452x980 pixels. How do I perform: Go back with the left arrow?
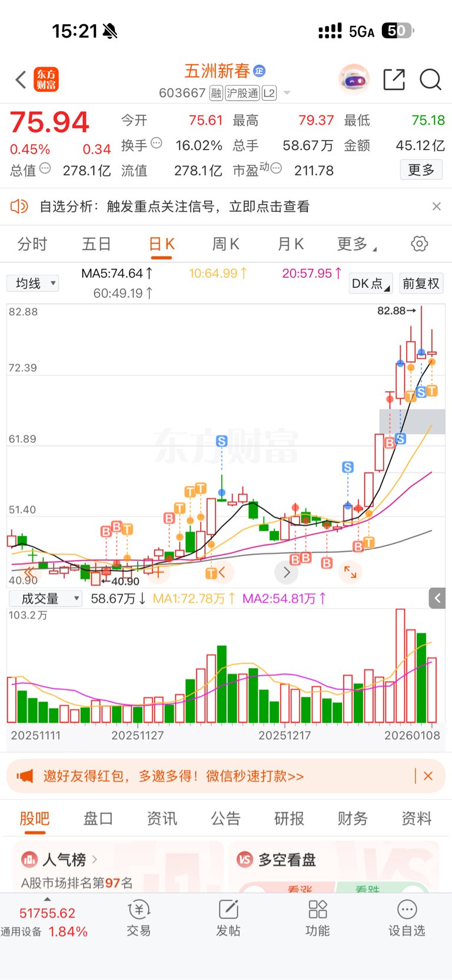pos(21,79)
